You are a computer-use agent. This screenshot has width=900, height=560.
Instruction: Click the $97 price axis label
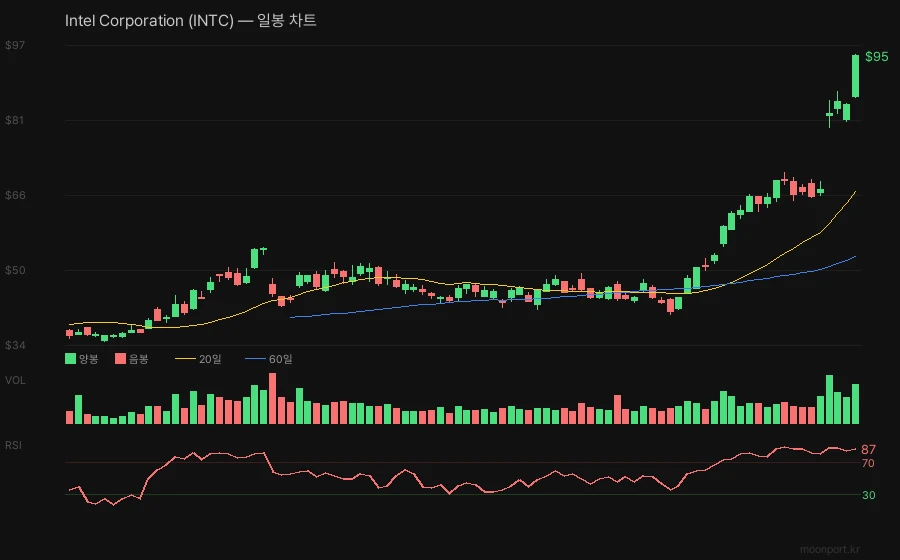15,45
